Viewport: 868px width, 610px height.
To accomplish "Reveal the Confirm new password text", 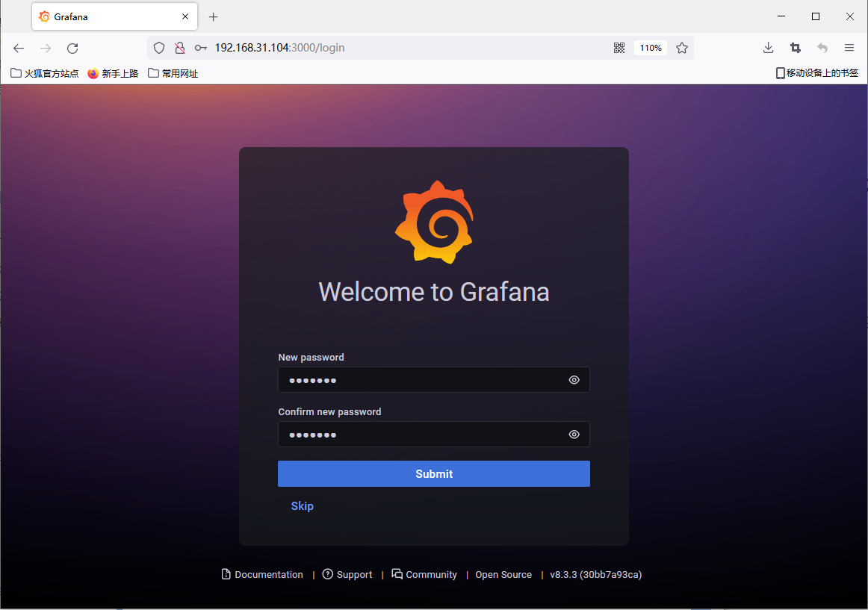I will click(574, 435).
